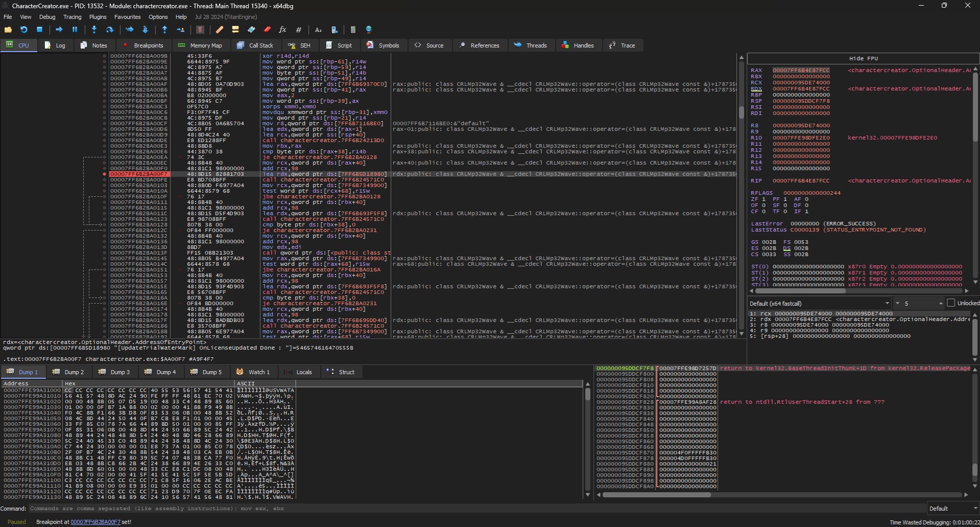Check the Unlocked checkbox near registers
This screenshot has height=527, width=980.
pyautogui.click(x=950, y=303)
